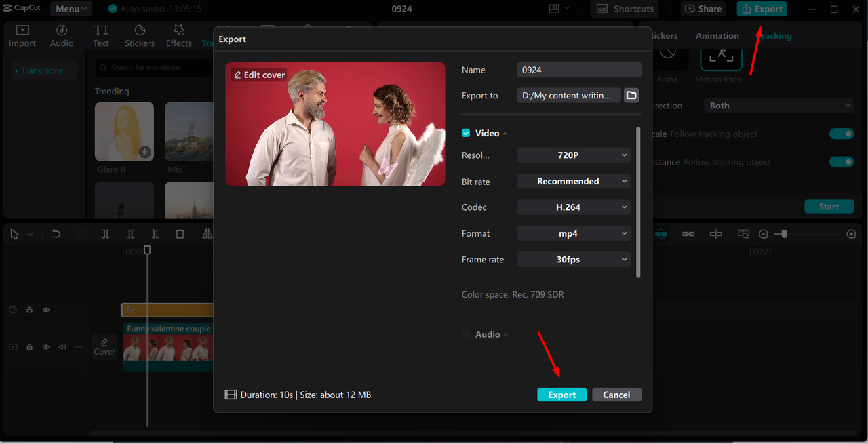Open the pointer tool mode dropdown arrow
868x444 pixels.
coord(30,235)
